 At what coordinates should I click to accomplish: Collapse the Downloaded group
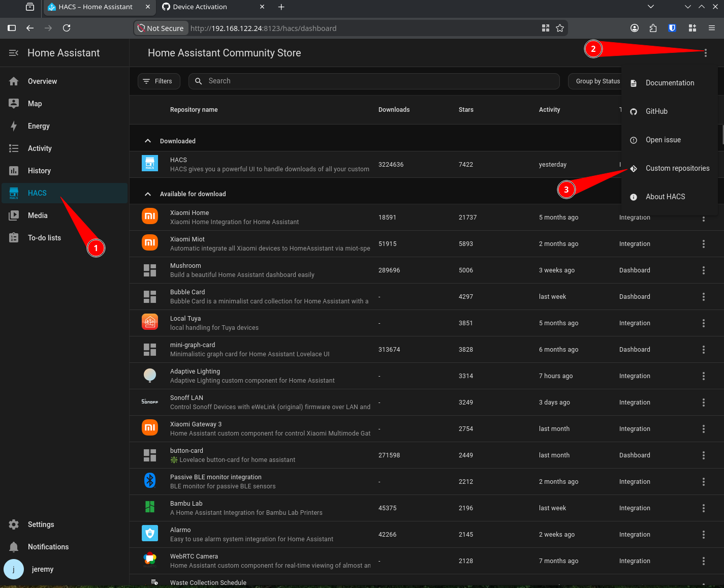(x=148, y=141)
